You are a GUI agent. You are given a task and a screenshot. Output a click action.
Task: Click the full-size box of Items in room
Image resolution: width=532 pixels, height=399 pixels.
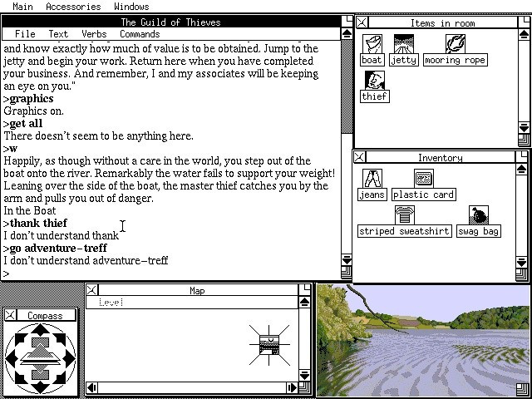524,22
